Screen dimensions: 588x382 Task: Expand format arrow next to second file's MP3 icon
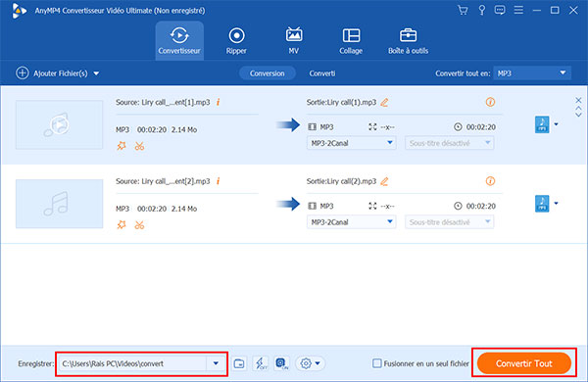pyautogui.click(x=556, y=204)
